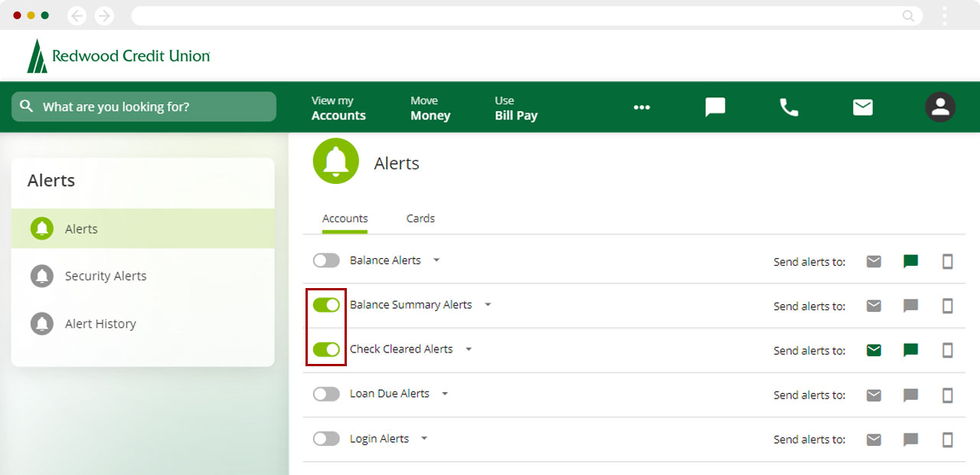
Task: Click the 'What are you looking for?' search field
Action: [144, 106]
